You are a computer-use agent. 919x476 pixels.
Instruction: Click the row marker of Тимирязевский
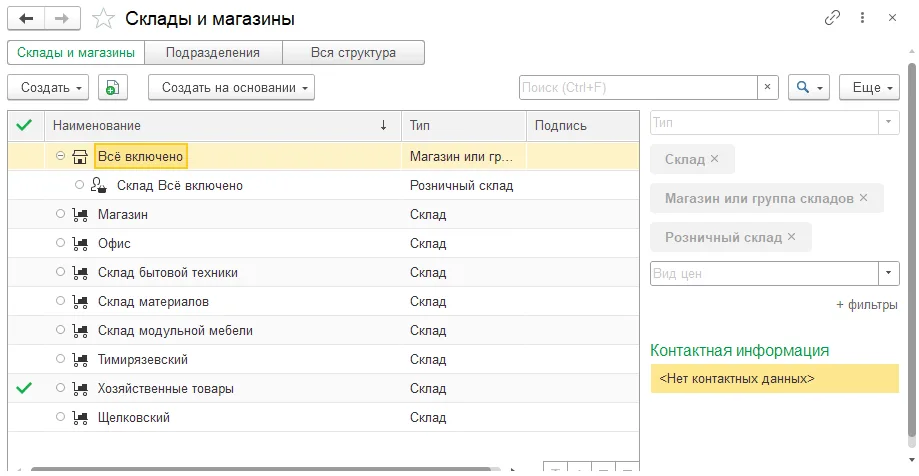coord(60,359)
